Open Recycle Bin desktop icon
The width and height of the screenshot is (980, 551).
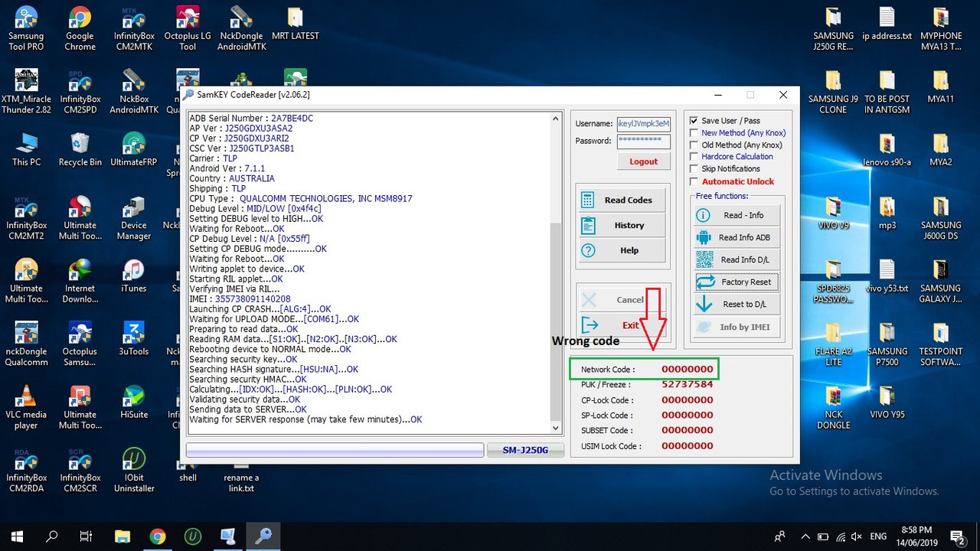click(80, 150)
